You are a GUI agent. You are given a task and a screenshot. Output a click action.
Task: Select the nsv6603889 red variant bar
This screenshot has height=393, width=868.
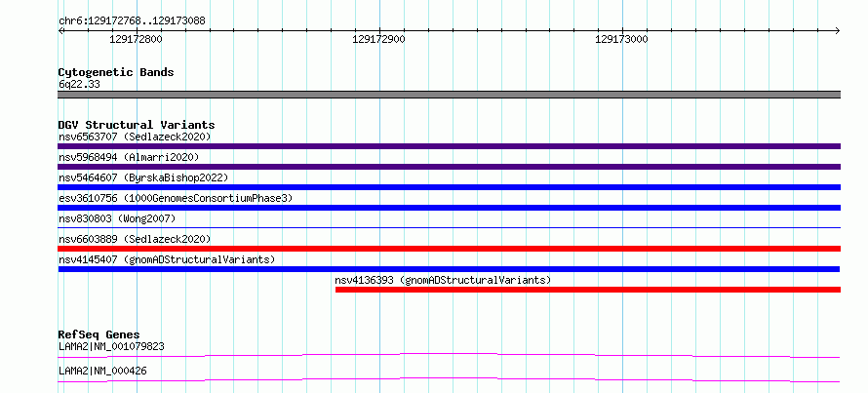449,249
